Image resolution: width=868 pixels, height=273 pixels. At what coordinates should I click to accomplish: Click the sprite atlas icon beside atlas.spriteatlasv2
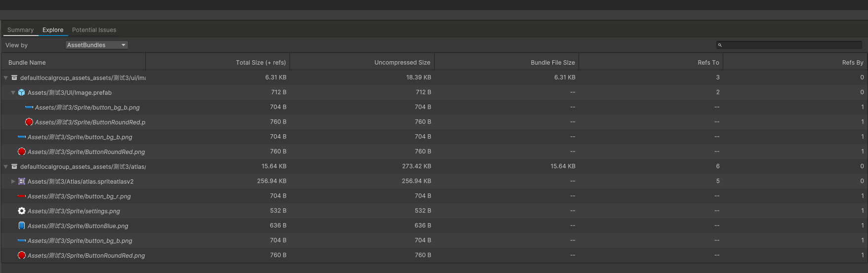[21, 181]
